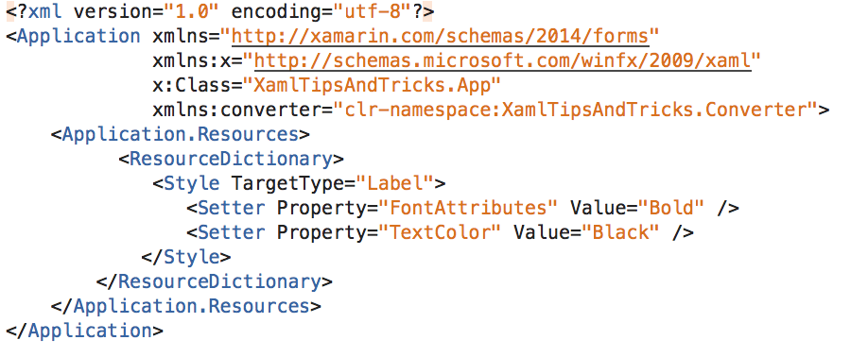
Task: Select the "Label" TargetType value
Action: (x=394, y=183)
